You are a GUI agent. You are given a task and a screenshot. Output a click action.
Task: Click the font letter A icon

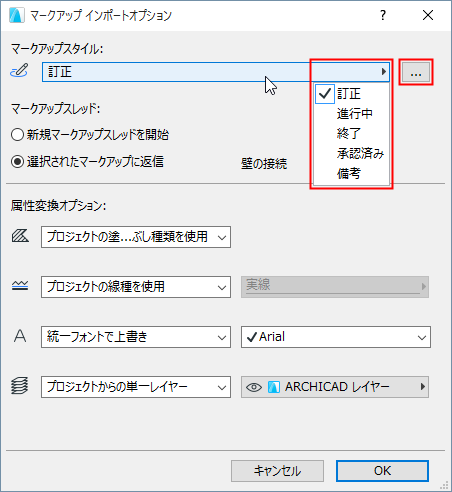pos(20,336)
